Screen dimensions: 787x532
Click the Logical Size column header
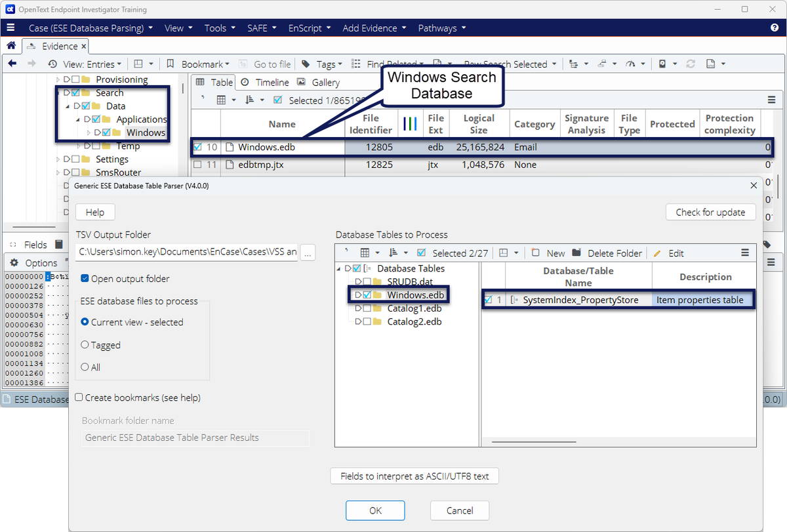[x=479, y=124]
